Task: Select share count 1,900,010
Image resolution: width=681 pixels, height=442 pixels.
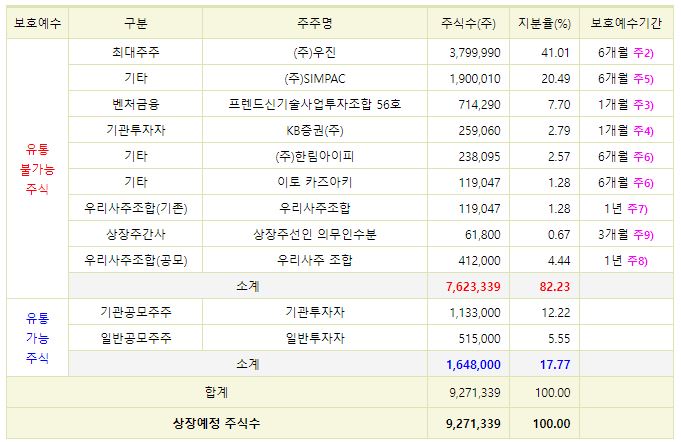Action: click(x=475, y=79)
